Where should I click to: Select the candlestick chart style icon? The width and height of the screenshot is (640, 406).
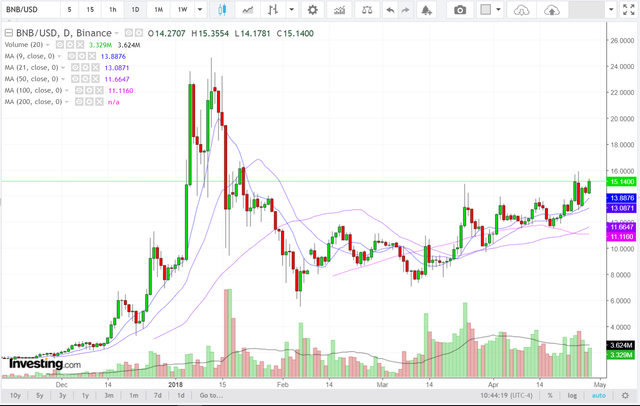coord(222,10)
